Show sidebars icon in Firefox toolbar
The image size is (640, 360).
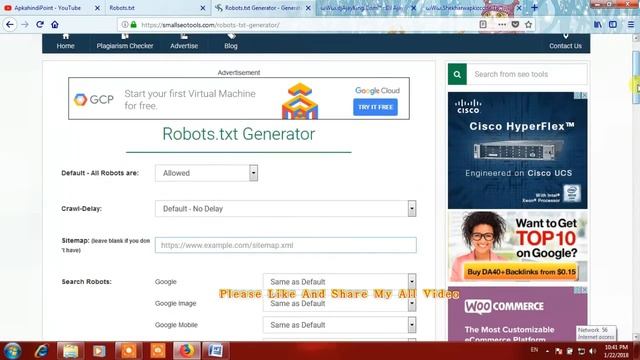click(613, 24)
